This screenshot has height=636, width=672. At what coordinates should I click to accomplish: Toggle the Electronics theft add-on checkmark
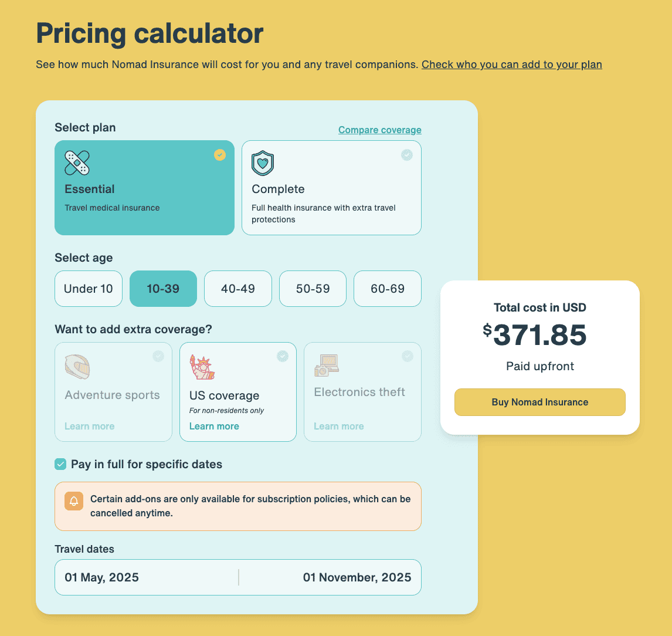[408, 356]
